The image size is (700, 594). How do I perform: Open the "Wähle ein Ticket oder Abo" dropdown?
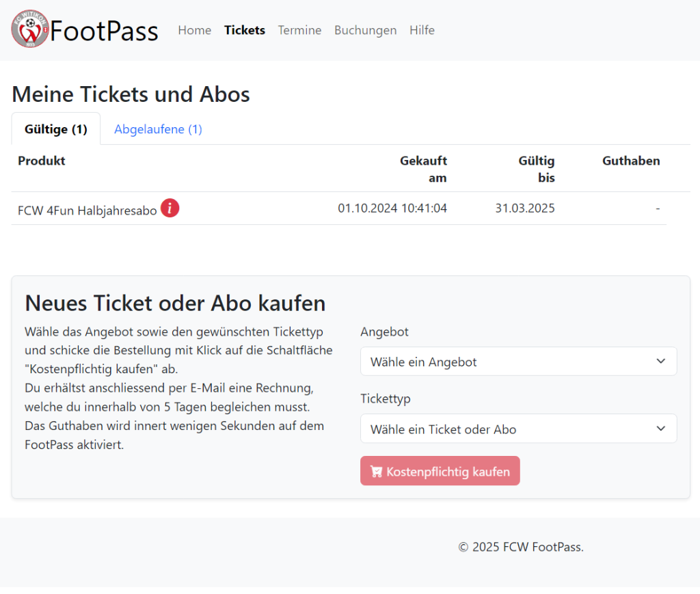(x=518, y=429)
